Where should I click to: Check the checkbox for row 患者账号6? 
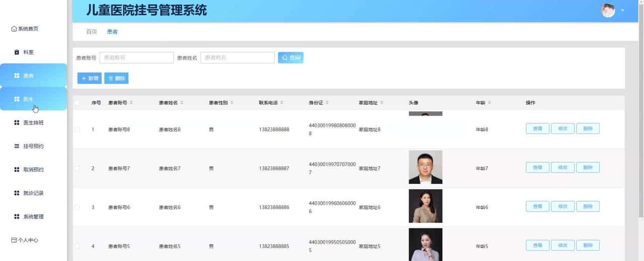pyautogui.click(x=77, y=207)
